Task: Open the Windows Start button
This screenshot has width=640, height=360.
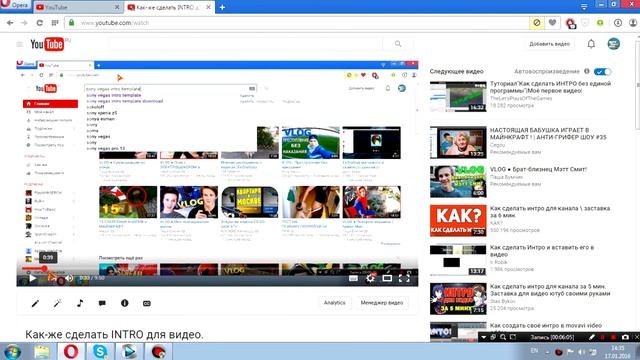Action: pos(12,352)
